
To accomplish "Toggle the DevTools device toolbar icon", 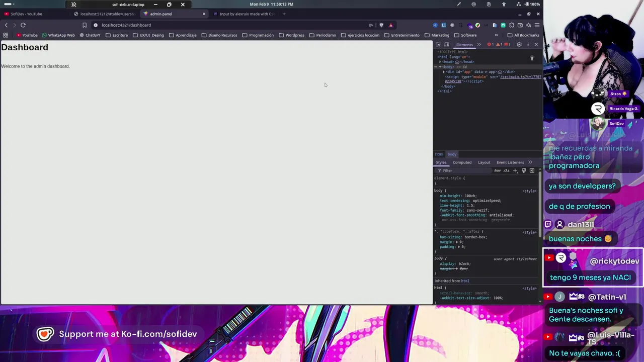I will [447, 45].
